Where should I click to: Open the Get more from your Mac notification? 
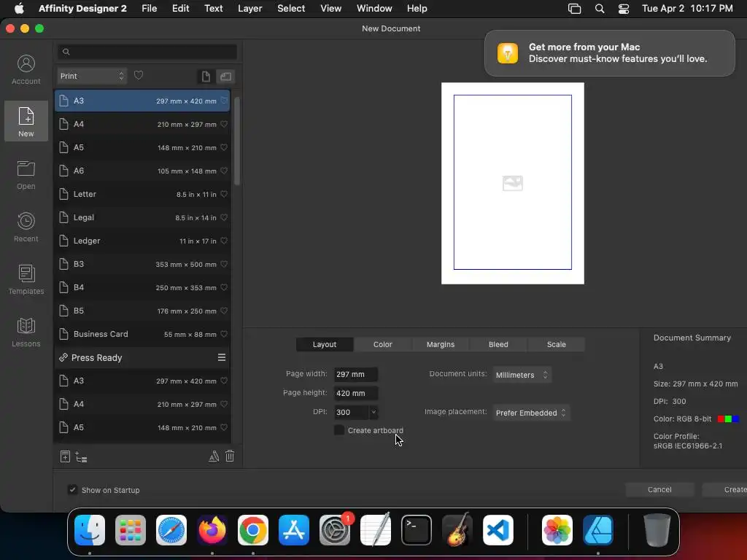pos(610,52)
